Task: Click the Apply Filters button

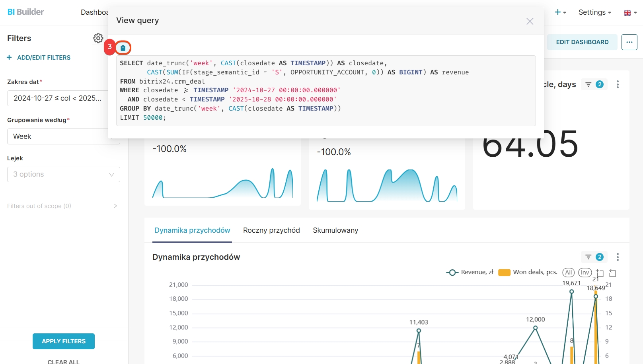Action: click(x=64, y=341)
